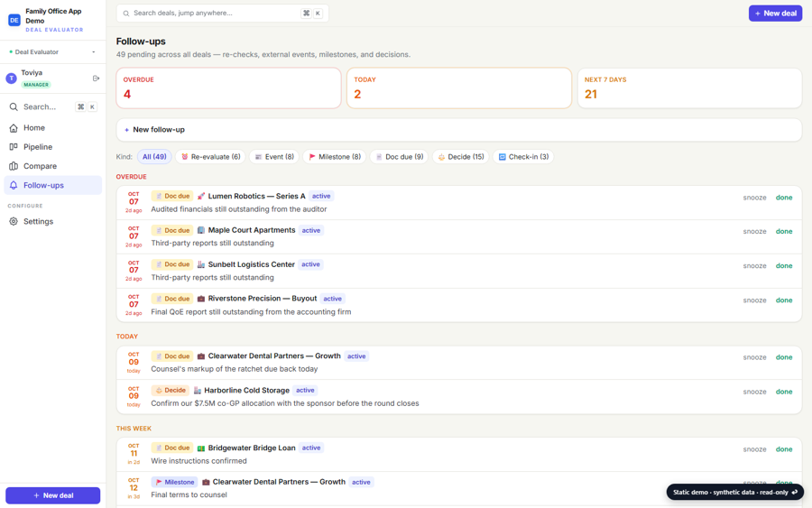Filter by Re-evaluate (6)
812x508 pixels.
click(211, 157)
